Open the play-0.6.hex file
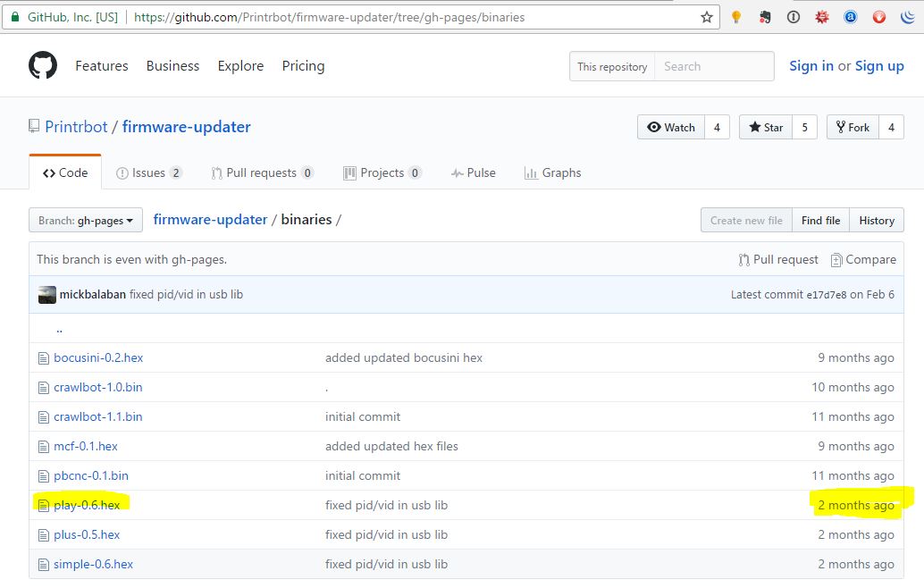The width and height of the screenshot is (924, 588). click(x=87, y=505)
